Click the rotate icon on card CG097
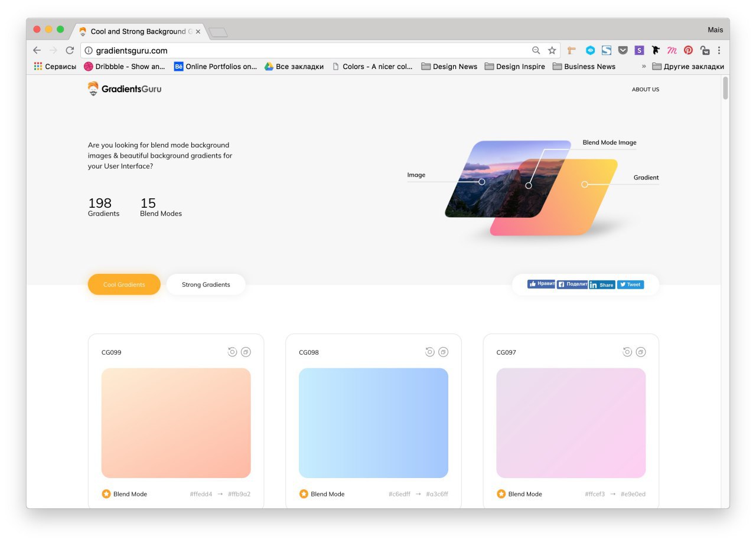756x543 pixels. tap(627, 352)
